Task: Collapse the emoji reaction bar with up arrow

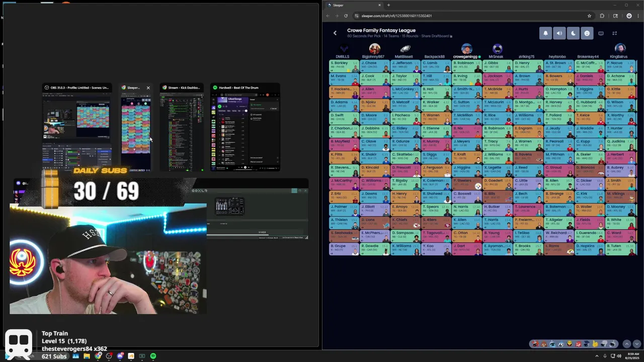Action: click(x=626, y=344)
